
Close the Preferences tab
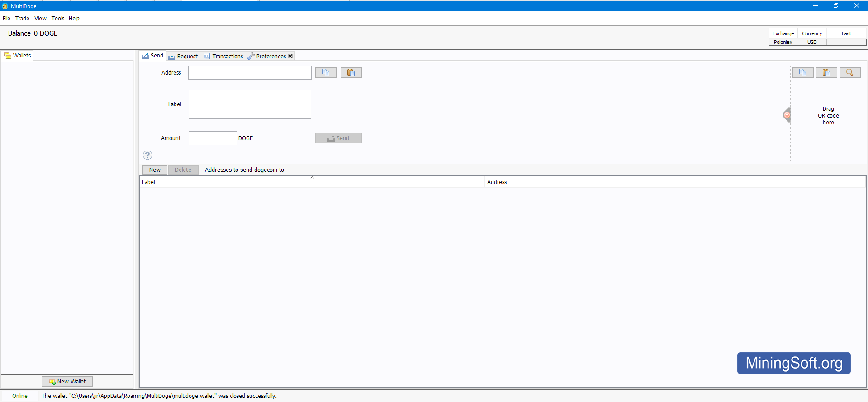click(290, 56)
